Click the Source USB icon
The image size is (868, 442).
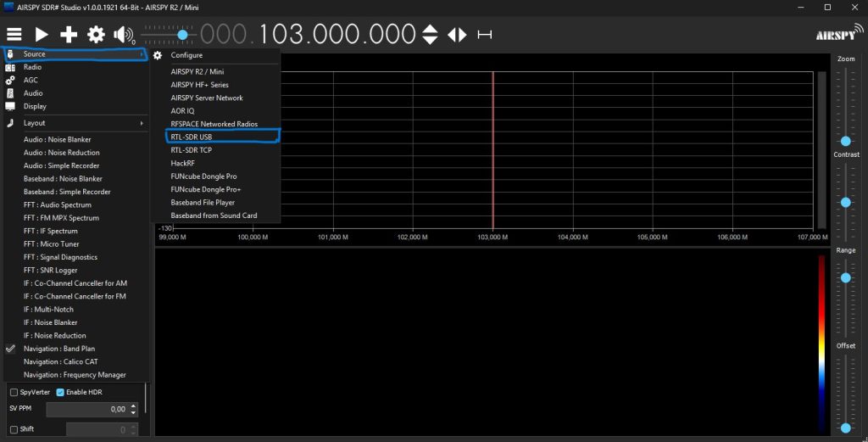(10, 53)
